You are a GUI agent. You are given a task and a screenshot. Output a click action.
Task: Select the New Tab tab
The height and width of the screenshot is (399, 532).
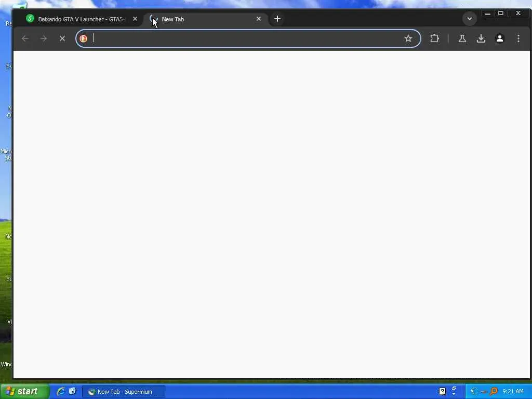206,19
